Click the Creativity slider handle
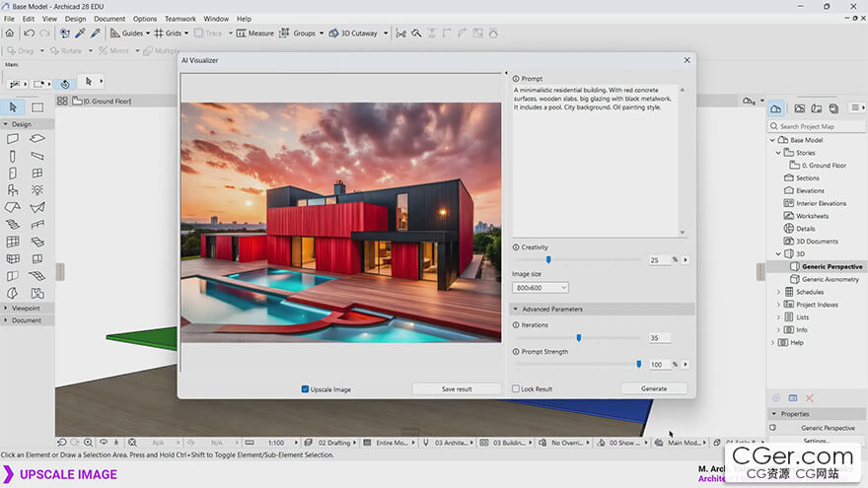868x488 pixels. [x=548, y=260]
